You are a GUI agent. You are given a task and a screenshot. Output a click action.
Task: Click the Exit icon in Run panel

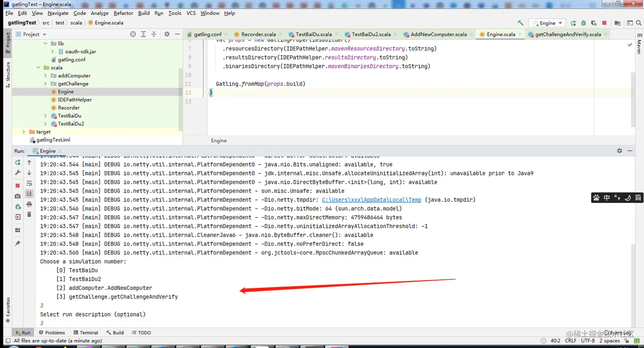pyautogui.click(x=17, y=217)
